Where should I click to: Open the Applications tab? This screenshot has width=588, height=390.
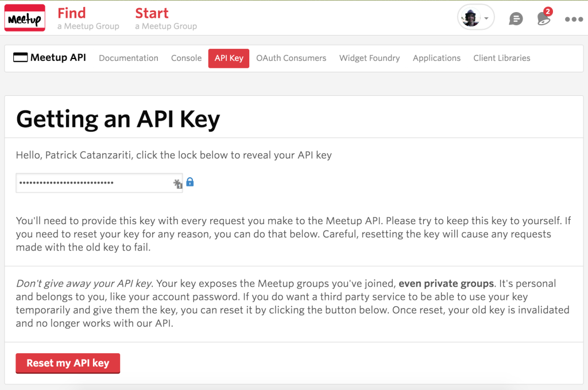[436, 58]
